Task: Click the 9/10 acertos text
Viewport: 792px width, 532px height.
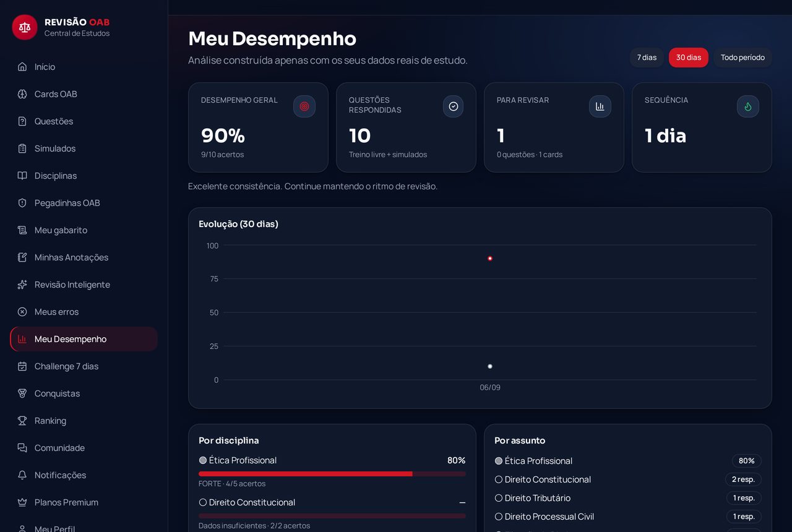Action: click(222, 155)
